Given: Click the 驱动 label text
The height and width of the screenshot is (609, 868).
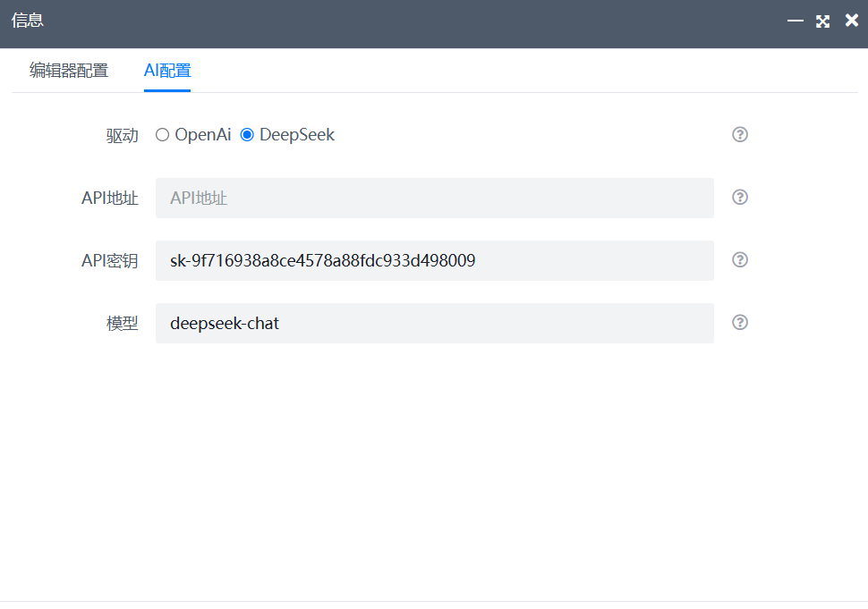Looking at the screenshot, I should [x=122, y=136].
